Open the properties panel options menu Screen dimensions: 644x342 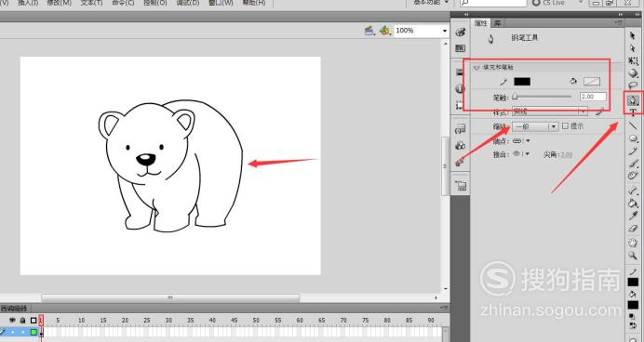coord(619,23)
